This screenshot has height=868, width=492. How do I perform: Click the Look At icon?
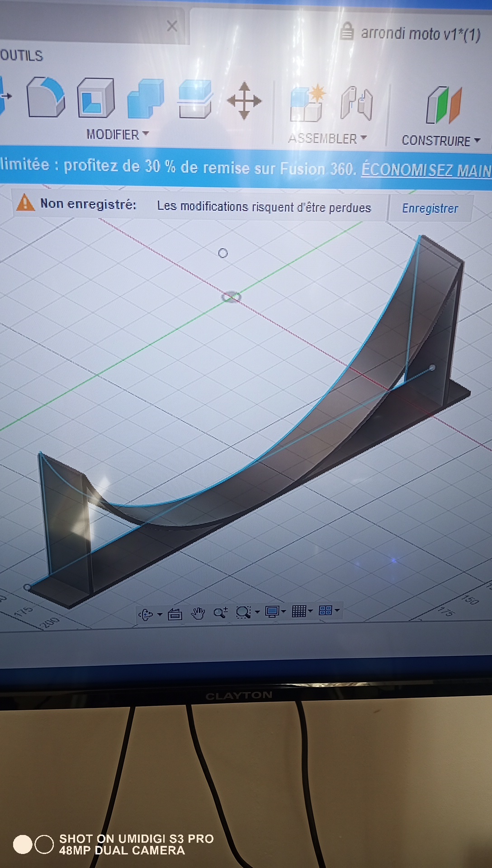[175, 614]
